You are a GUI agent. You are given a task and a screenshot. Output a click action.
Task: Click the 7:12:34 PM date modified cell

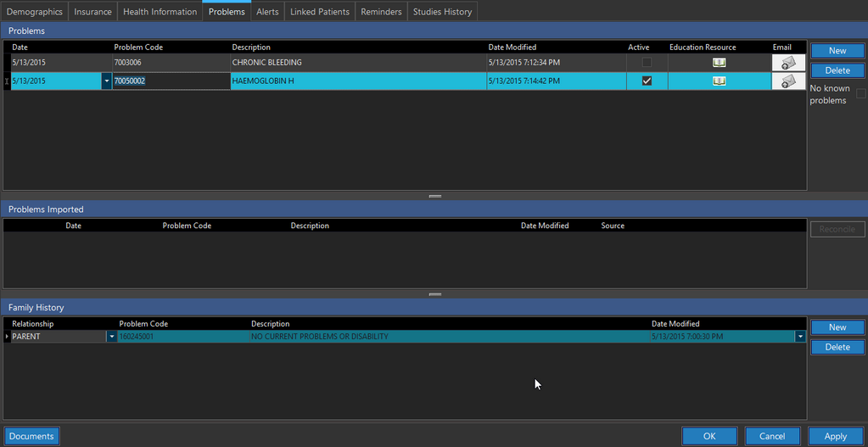(557, 63)
